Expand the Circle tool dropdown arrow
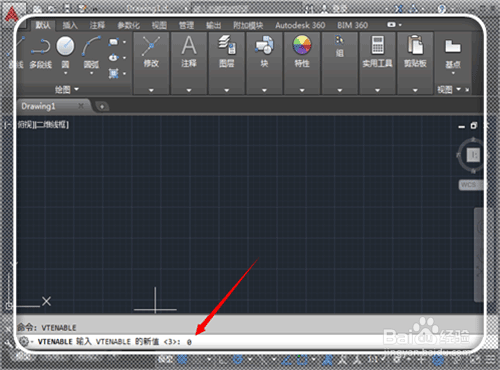Image resolution: width=500 pixels, height=370 pixels. 65,73
